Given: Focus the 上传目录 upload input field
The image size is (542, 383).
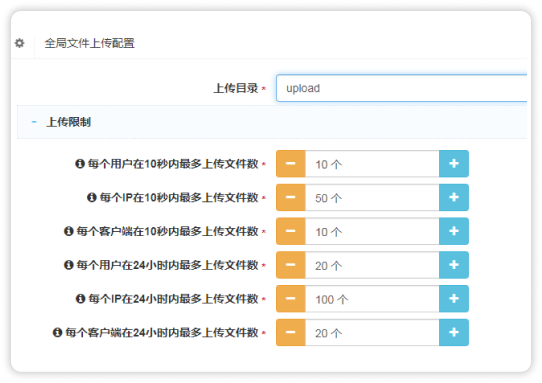Looking at the screenshot, I should pyautogui.click(x=401, y=88).
